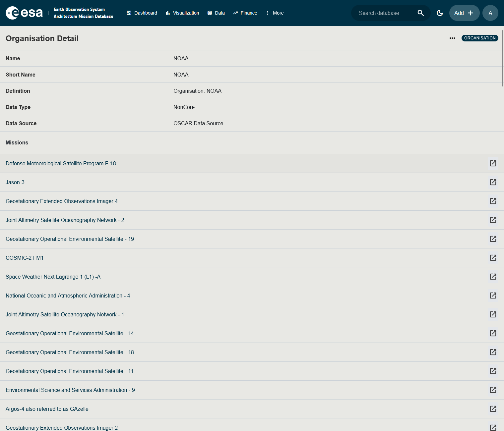Viewport: 504px width, 431px height.
Task: Open Geostationary Extended Observations Imager 2 link
Action: (x=62, y=428)
